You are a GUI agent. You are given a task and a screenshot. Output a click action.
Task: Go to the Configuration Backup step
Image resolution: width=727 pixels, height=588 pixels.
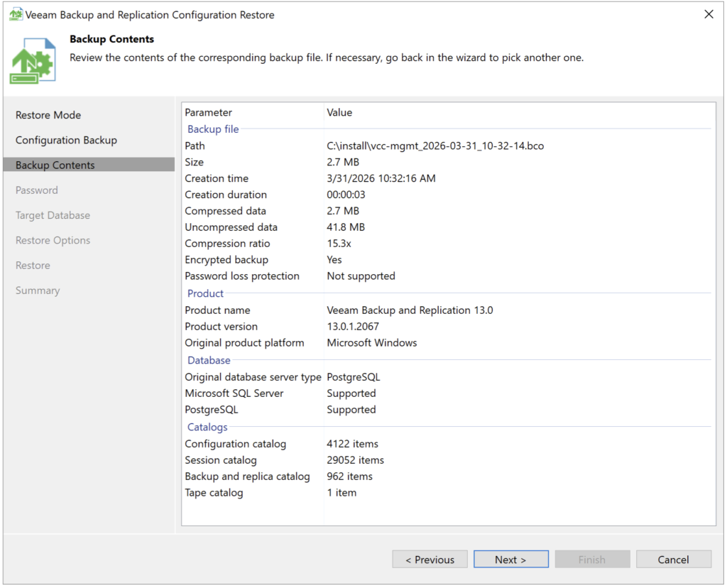coord(66,140)
